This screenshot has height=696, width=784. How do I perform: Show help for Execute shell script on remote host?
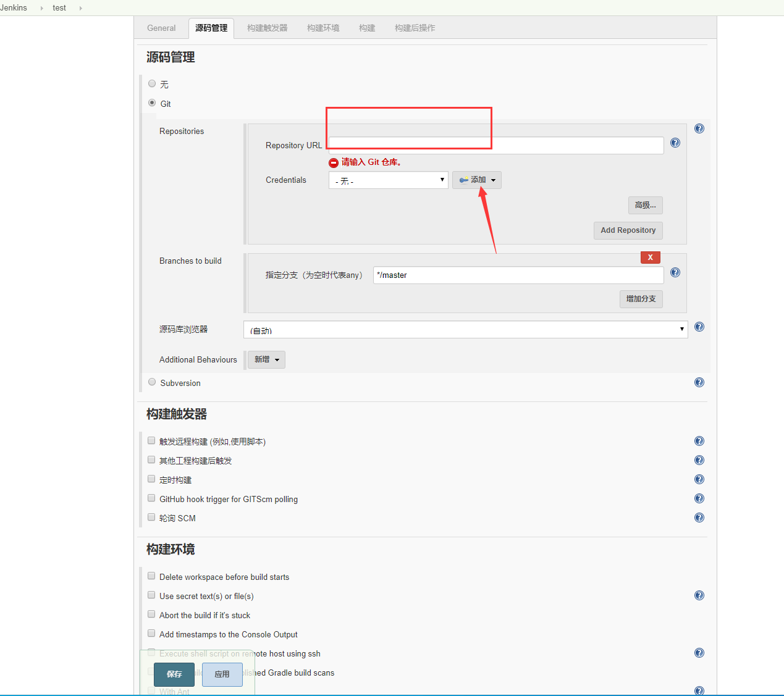[x=699, y=653]
